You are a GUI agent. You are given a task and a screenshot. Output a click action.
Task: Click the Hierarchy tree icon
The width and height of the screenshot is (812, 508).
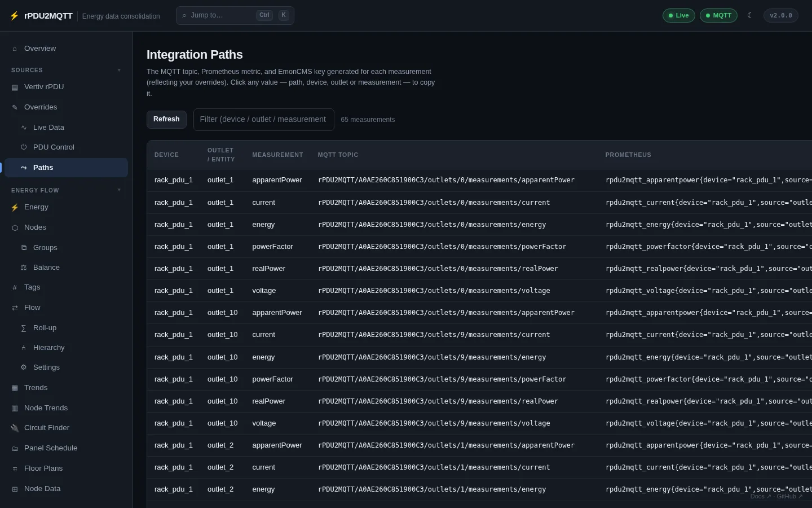pyautogui.click(x=24, y=348)
